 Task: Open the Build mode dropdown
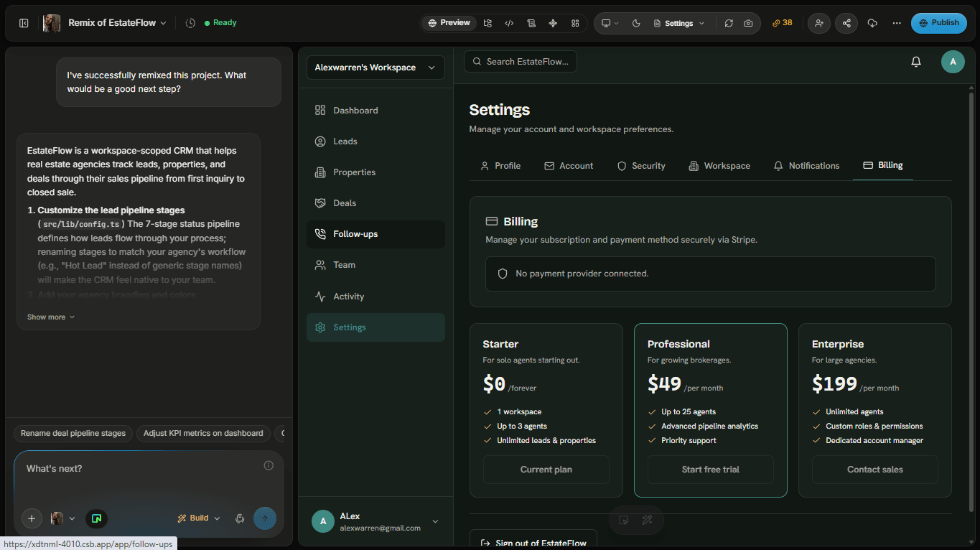199,518
